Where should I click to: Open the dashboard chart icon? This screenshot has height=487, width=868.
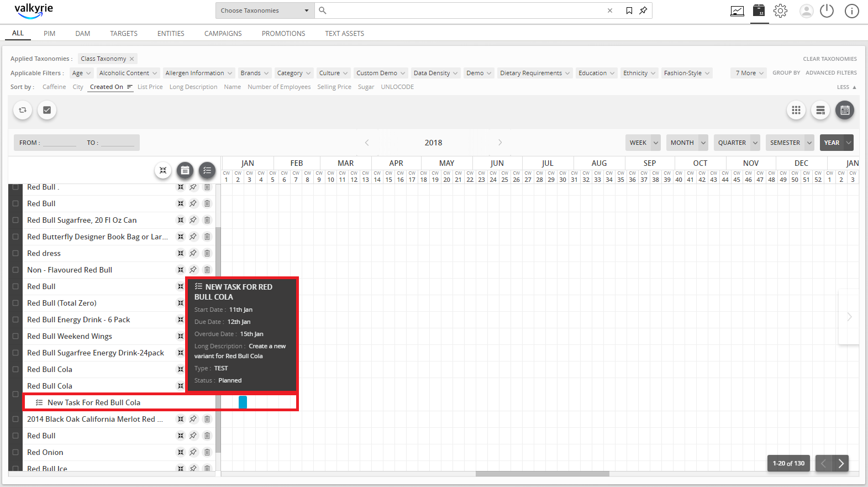[x=737, y=11]
